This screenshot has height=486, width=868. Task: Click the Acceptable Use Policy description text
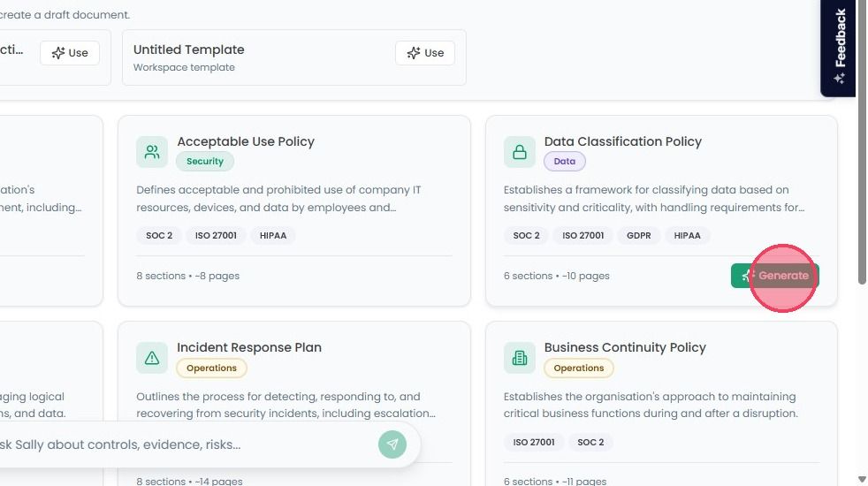(278, 199)
